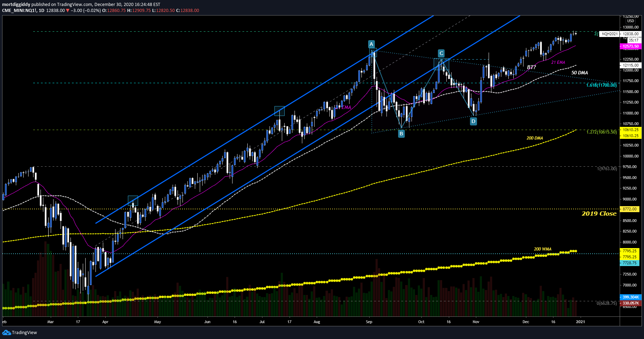644x339 pixels.
Task: Click the 35:17 countdown timer label
Action: pyautogui.click(x=633, y=40)
